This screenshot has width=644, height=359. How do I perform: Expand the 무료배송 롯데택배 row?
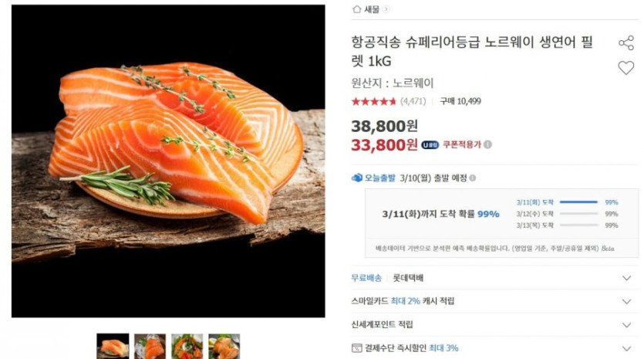(494, 278)
